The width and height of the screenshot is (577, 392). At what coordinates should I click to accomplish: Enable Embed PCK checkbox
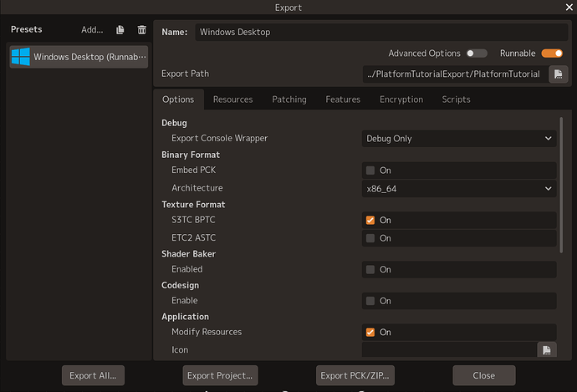[370, 171]
